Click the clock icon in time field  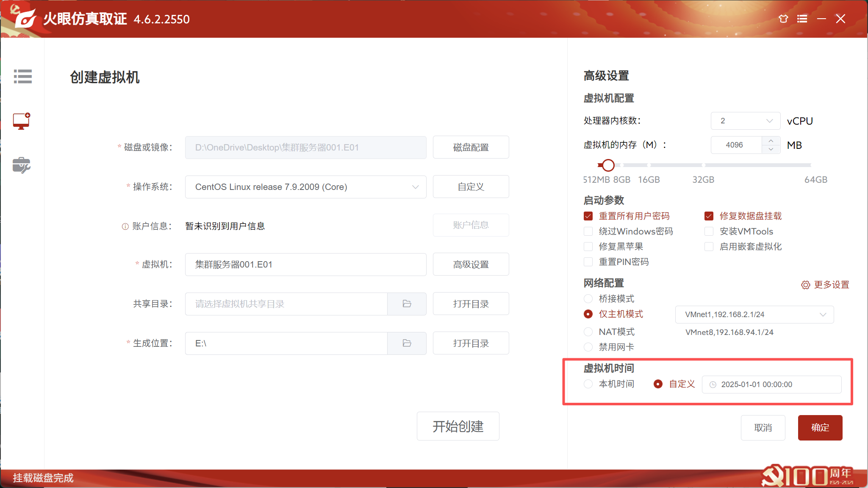(713, 385)
